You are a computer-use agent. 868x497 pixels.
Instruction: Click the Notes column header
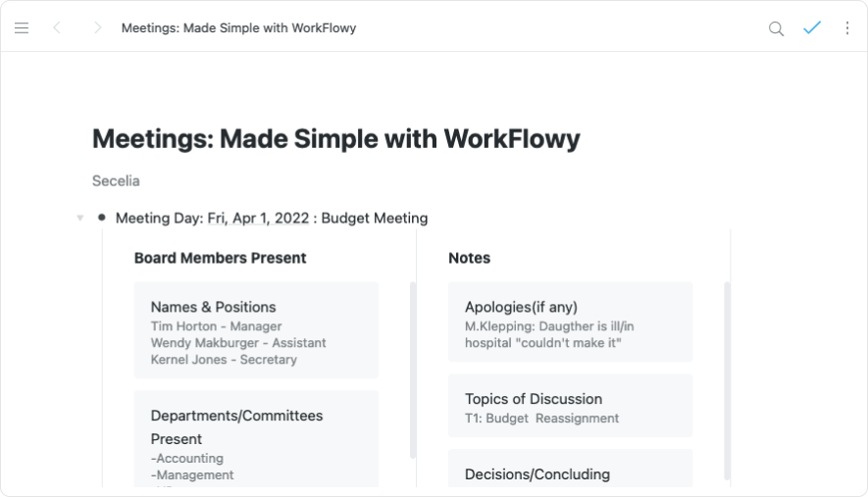(x=470, y=258)
